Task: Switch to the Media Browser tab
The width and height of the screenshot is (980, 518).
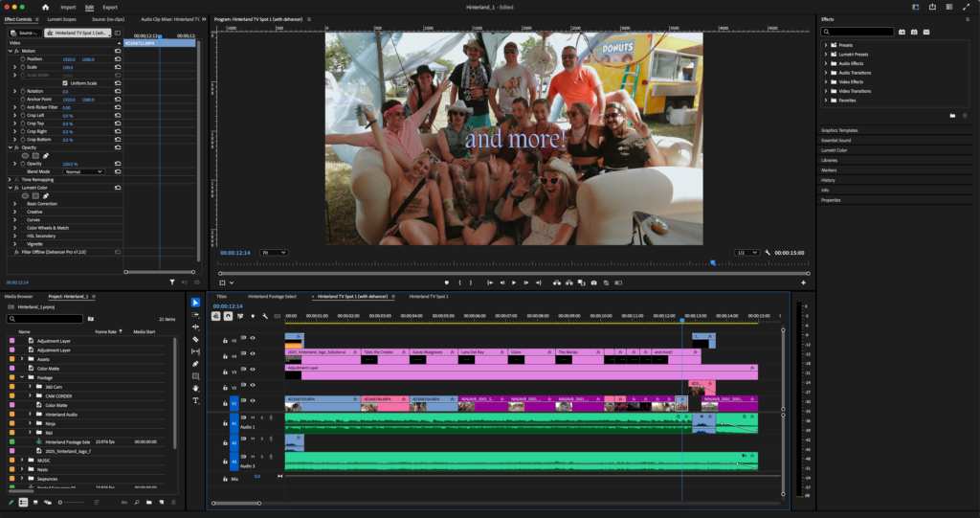Action: (19, 297)
